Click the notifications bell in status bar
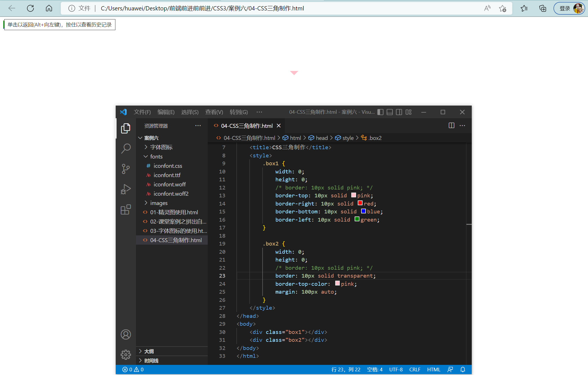This screenshot has height=375, width=588. click(x=462, y=369)
